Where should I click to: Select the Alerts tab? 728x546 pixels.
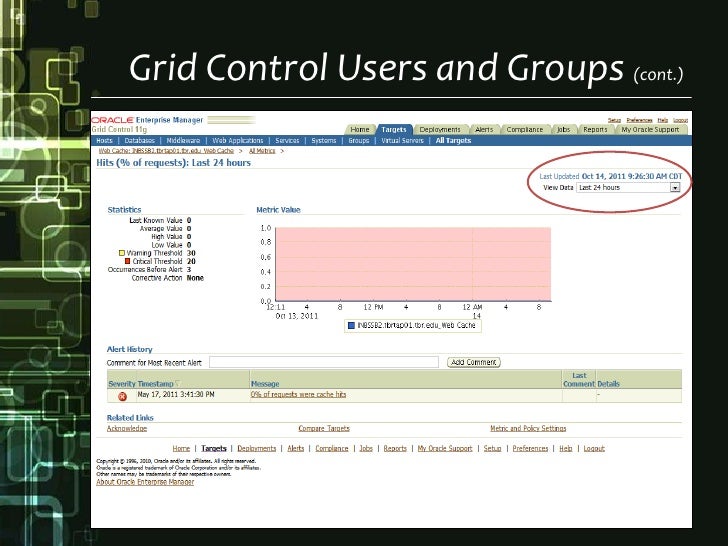coord(484,130)
